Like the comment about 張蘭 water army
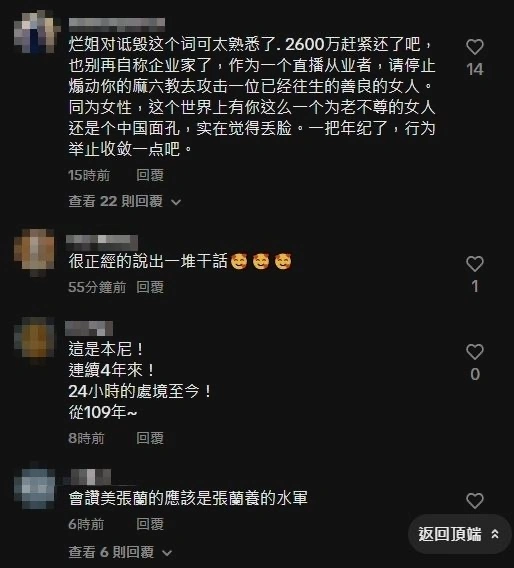The image size is (514, 568). [x=475, y=501]
